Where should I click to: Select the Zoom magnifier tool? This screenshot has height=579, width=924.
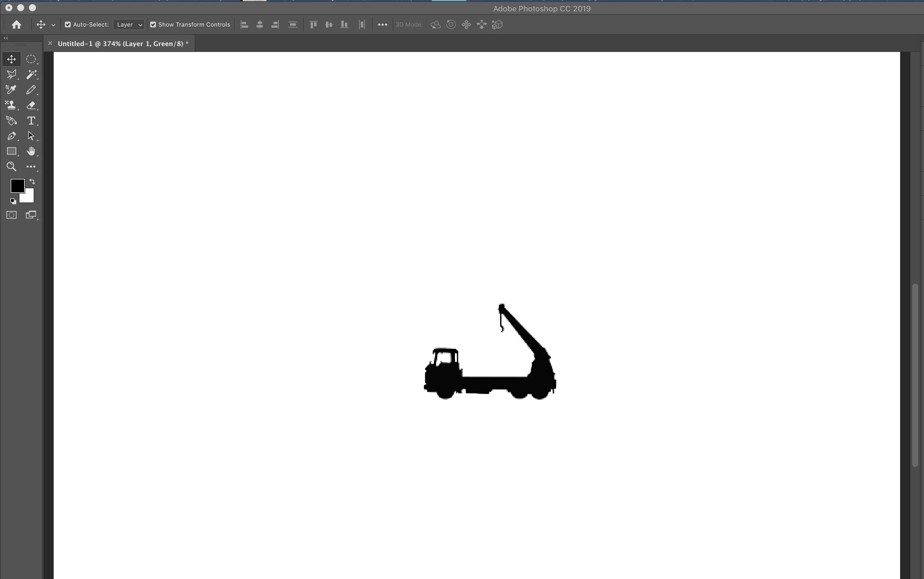click(12, 166)
